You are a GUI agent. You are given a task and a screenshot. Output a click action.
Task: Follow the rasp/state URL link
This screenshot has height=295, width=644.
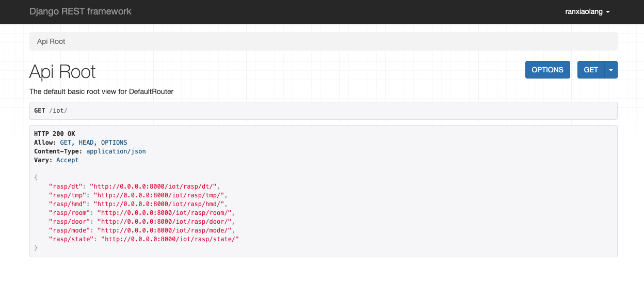coord(170,239)
